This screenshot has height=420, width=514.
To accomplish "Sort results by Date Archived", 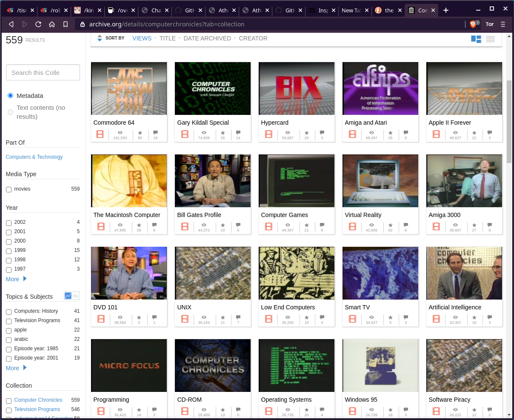I will [207, 38].
